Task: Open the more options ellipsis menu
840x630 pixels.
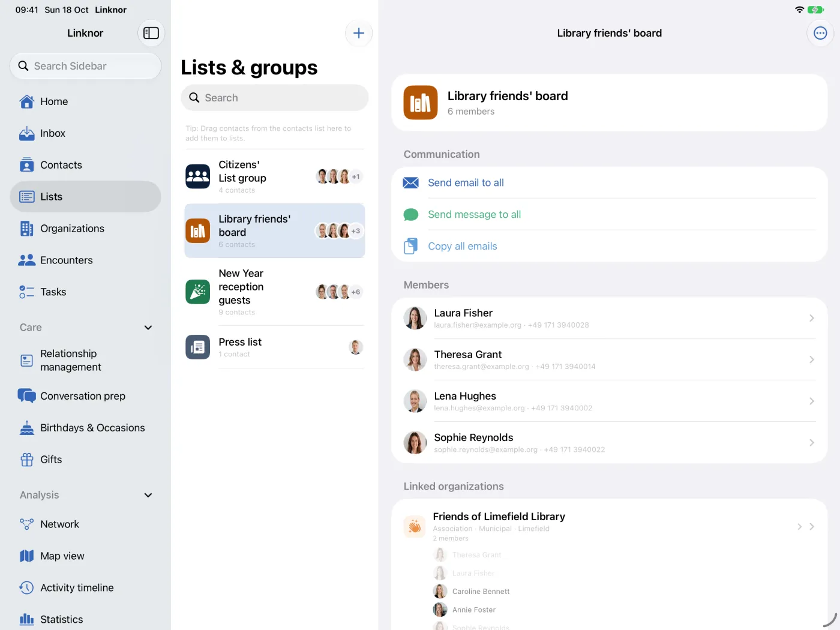Action: point(820,33)
